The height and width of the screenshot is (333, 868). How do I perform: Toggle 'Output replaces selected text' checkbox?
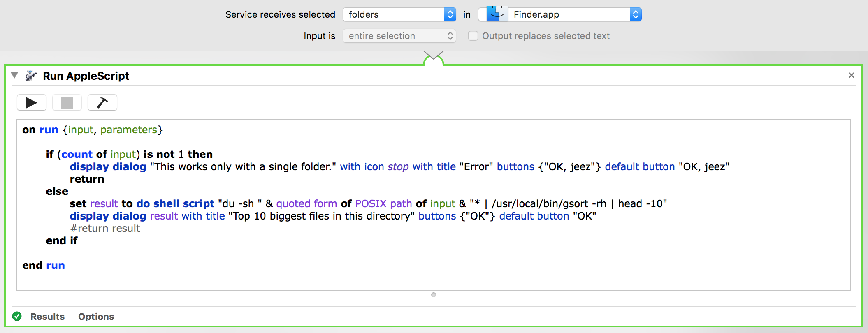[x=473, y=36]
